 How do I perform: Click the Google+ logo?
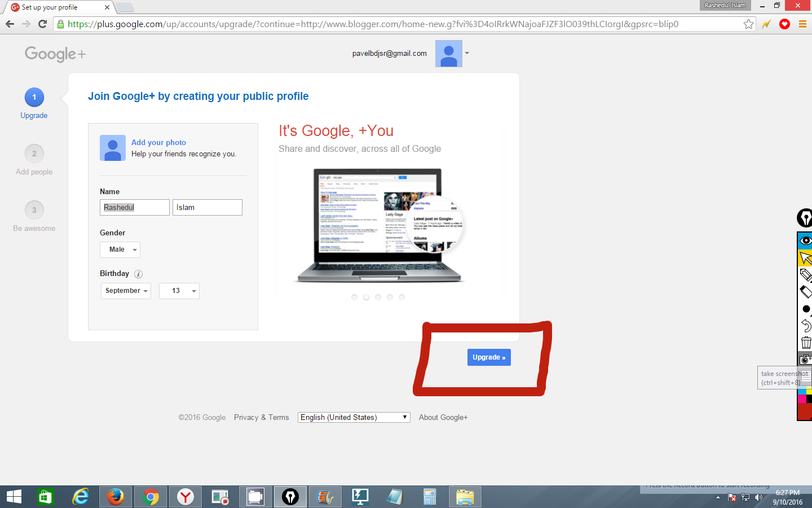click(55, 54)
